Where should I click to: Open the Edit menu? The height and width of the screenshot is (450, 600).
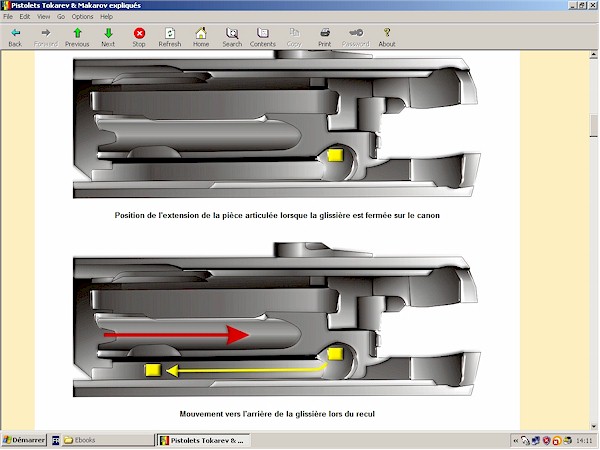pos(25,16)
